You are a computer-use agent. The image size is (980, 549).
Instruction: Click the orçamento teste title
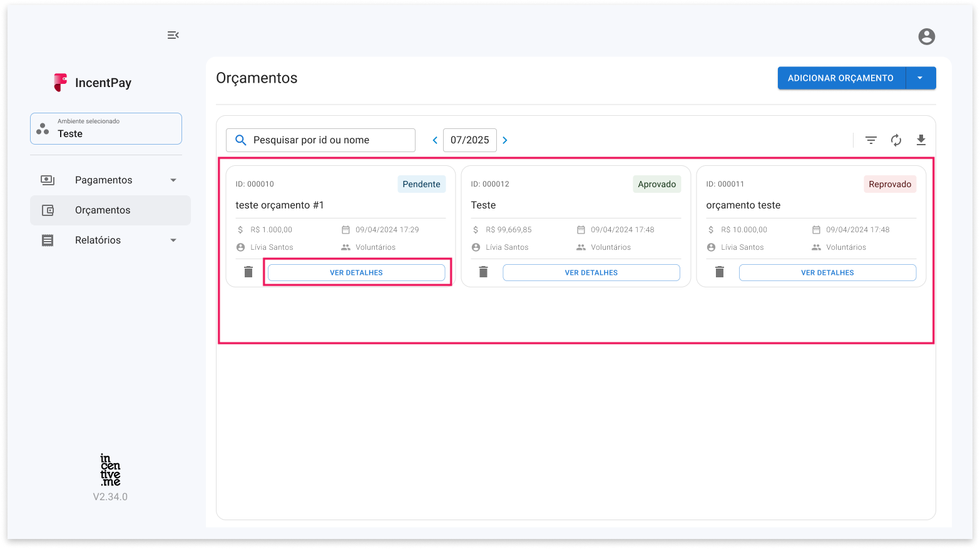coord(743,205)
